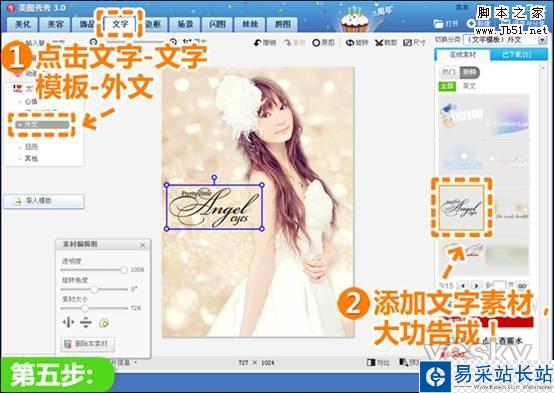Click the Angel eyes text on the canvas

click(x=214, y=207)
